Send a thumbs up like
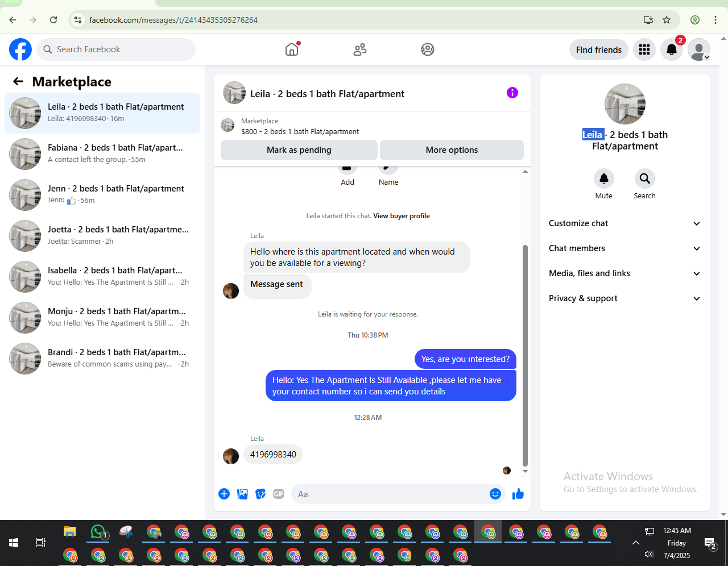The image size is (728, 566). point(518,494)
